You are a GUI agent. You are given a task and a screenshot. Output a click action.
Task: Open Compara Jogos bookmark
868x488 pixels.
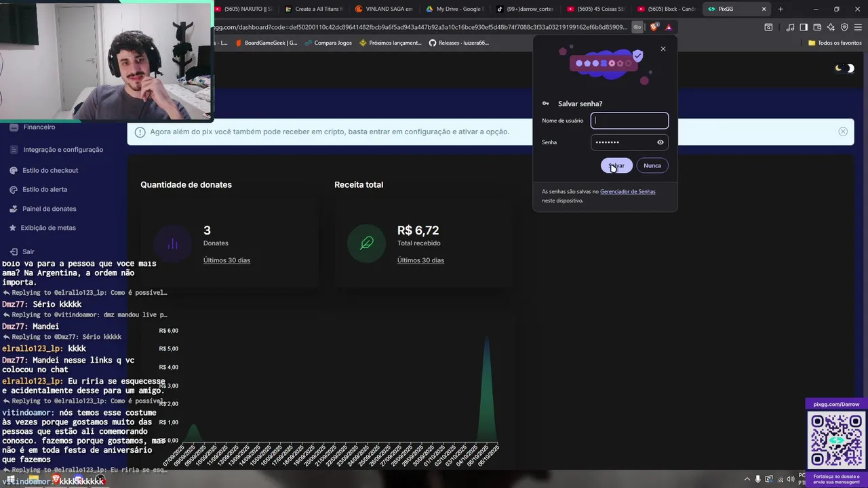328,43
